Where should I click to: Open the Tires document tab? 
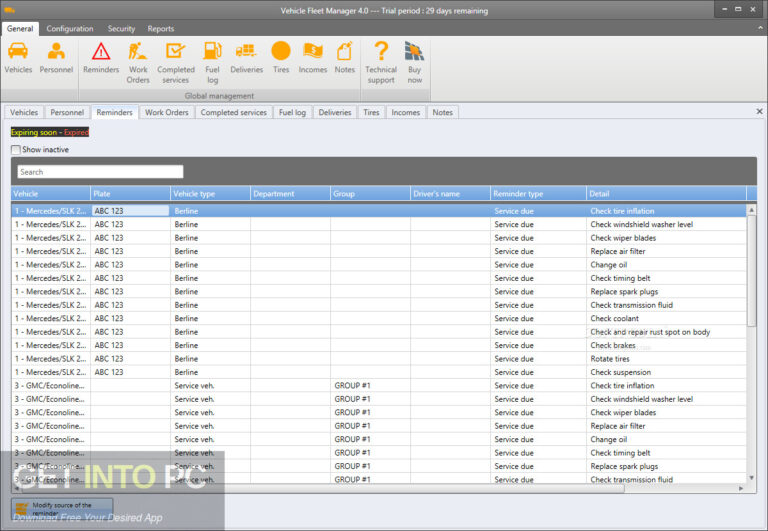371,112
